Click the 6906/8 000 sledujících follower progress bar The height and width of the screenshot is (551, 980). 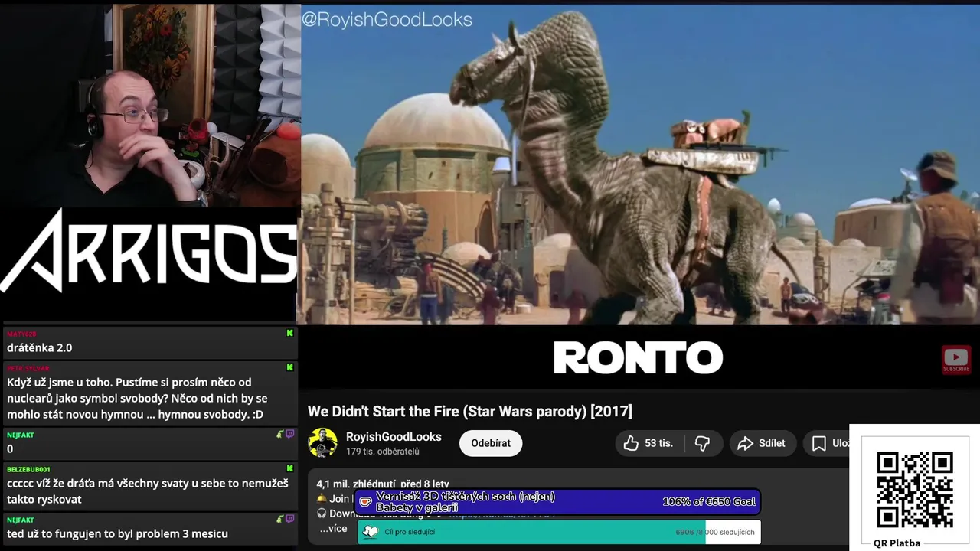[559, 532]
